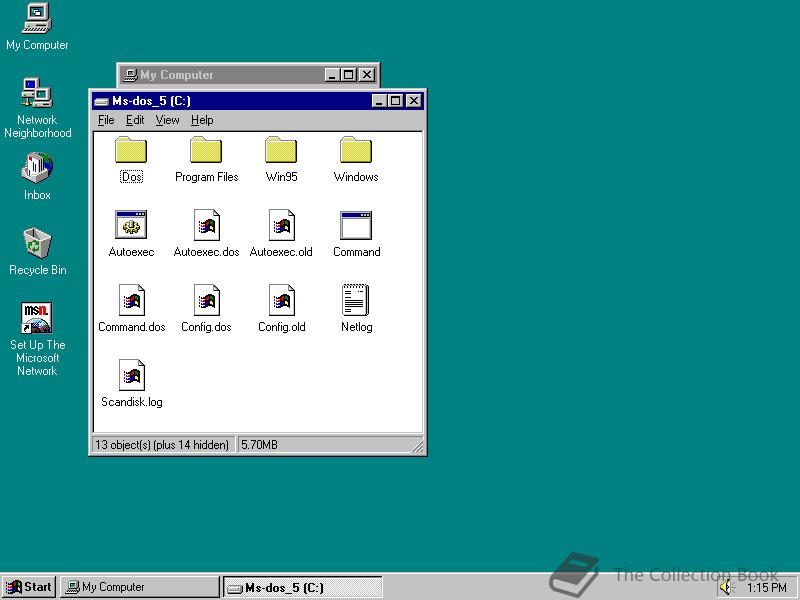
Task: Close the background My Computer window
Action: coord(367,75)
